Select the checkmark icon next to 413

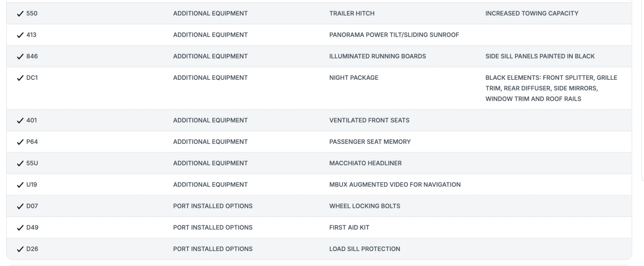tap(20, 35)
